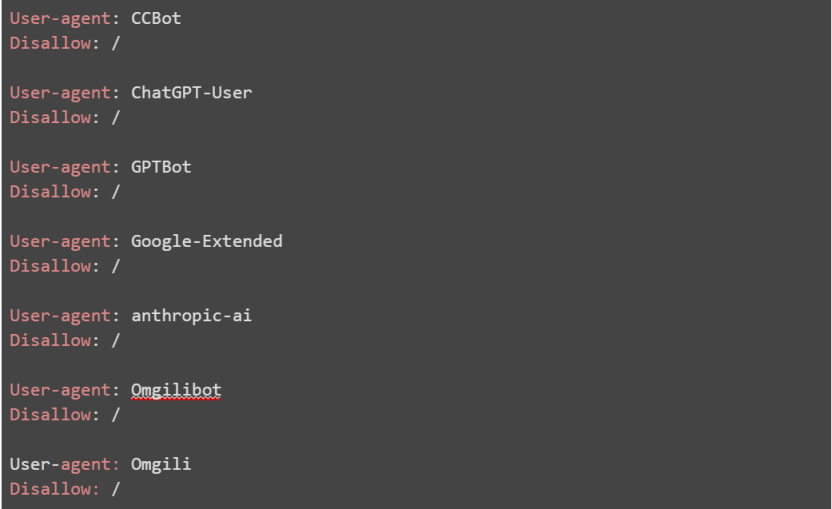
Task: Click the User-agent keyword before anthropic-ai
Action: (60, 315)
